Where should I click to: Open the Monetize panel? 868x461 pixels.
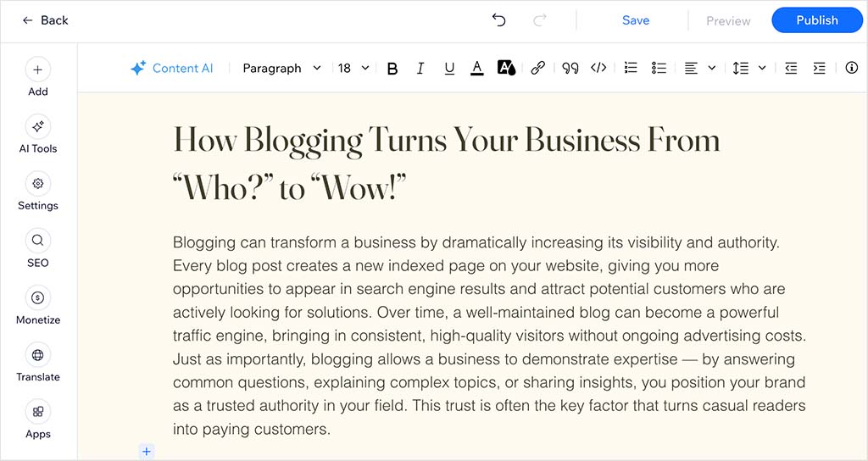point(37,305)
